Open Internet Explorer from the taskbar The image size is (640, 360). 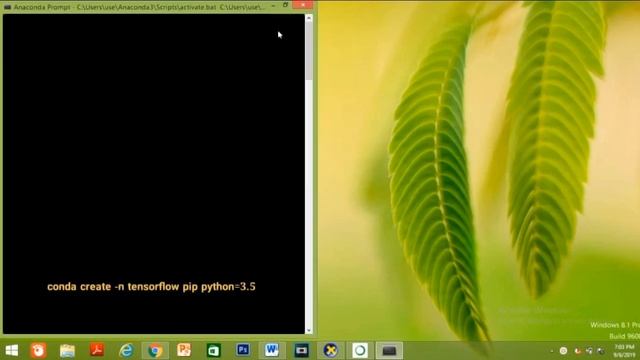(x=126, y=351)
